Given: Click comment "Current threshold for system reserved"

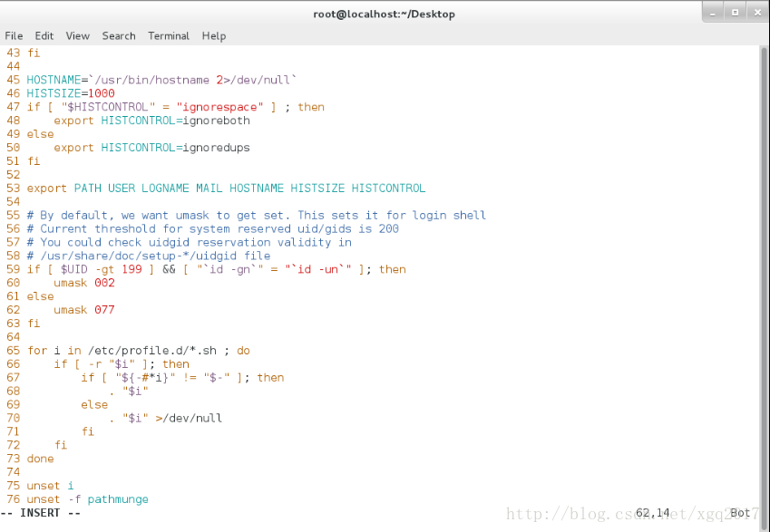Looking at the screenshot, I should (x=212, y=228).
